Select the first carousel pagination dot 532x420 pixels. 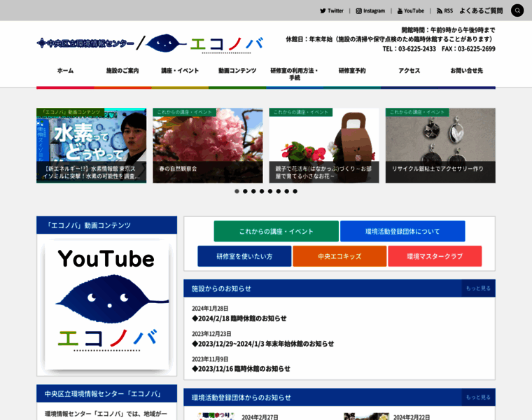coord(237,191)
